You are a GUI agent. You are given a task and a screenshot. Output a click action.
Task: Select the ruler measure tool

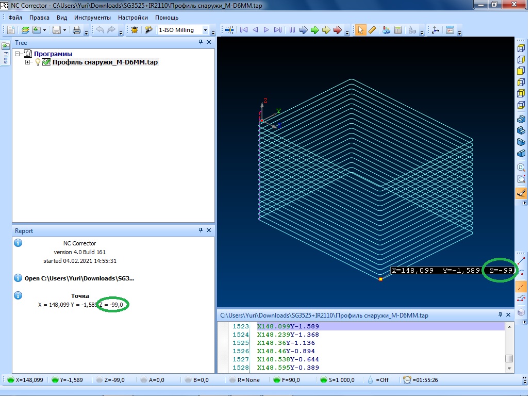(x=372, y=30)
